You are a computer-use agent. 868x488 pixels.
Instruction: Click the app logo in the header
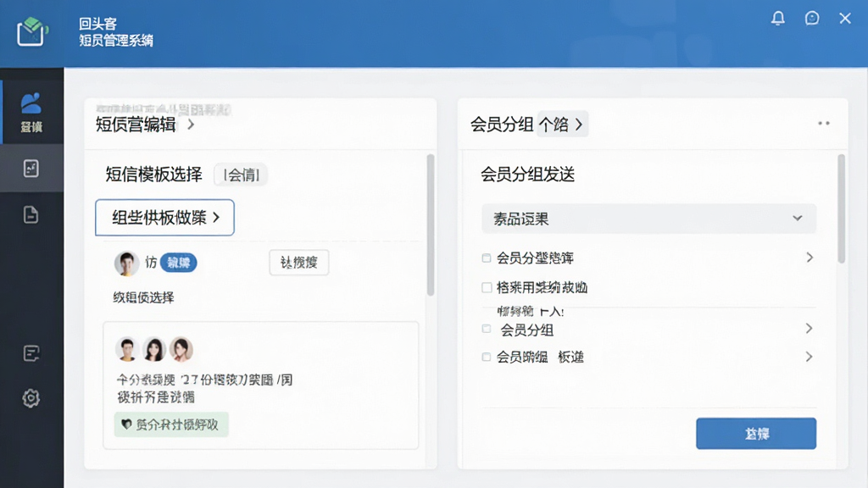pyautogui.click(x=32, y=31)
